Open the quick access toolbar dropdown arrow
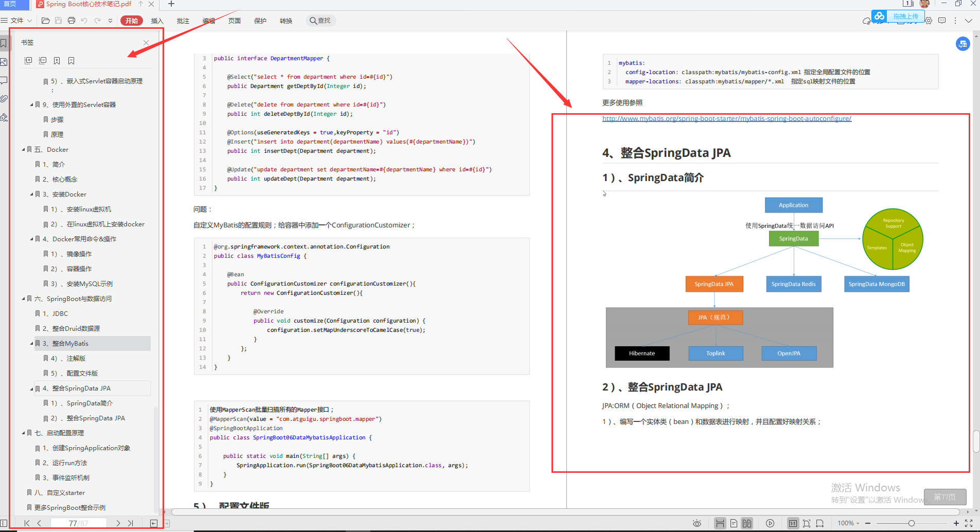Image resolution: width=980 pixels, height=532 pixels. (110, 21)
